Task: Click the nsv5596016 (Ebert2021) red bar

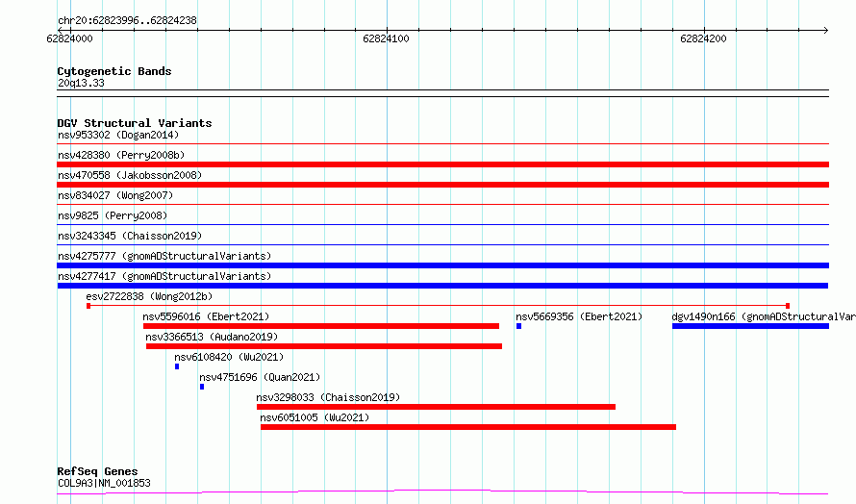Action: tap(321, 326)
